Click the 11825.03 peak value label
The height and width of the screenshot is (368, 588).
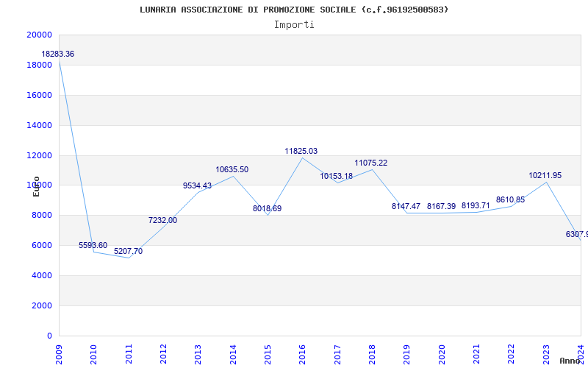point(301,152)
